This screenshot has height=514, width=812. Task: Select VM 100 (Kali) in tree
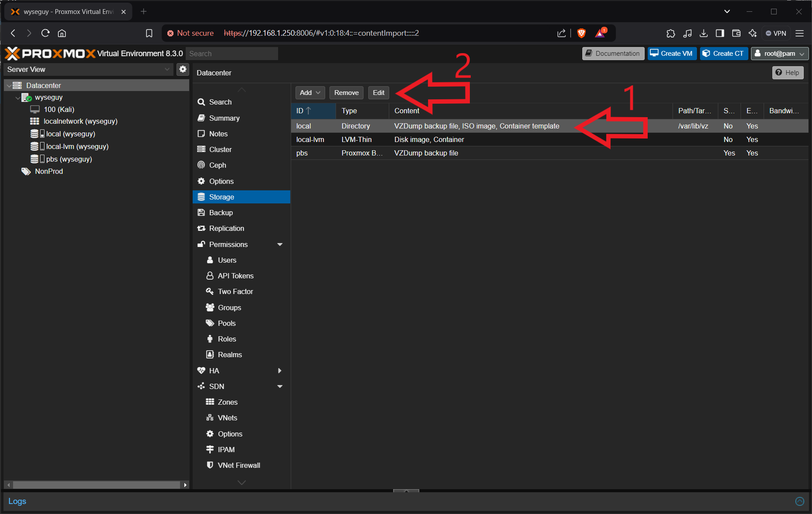[59, 109]
